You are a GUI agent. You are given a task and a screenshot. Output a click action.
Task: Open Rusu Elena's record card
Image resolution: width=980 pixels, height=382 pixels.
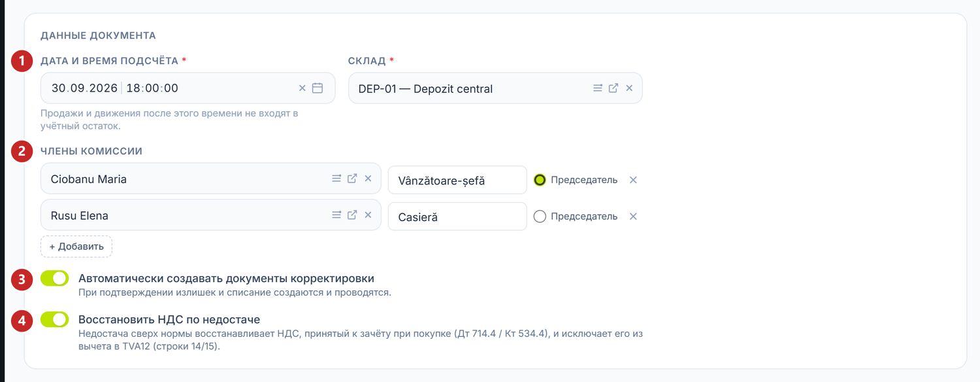tap(352, 215)
